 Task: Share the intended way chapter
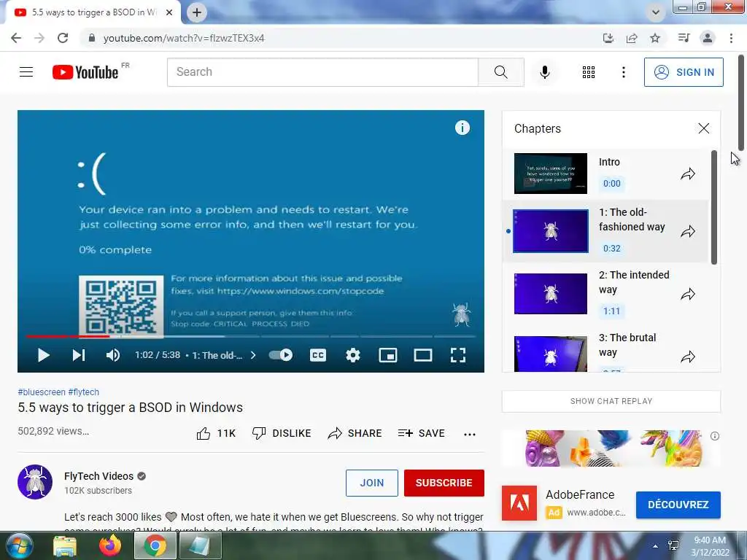click(x=688, y=295)
